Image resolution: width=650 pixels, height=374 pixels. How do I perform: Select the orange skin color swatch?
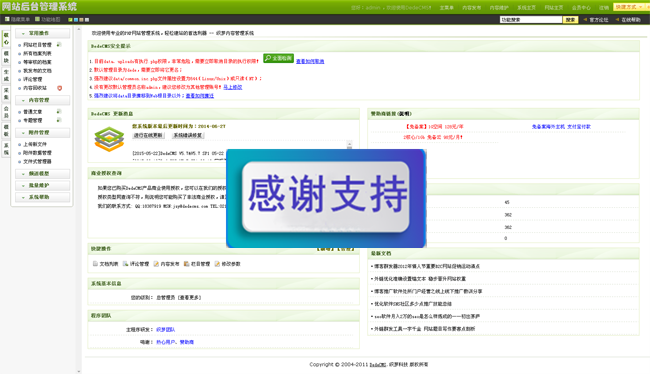pos(81,19)
